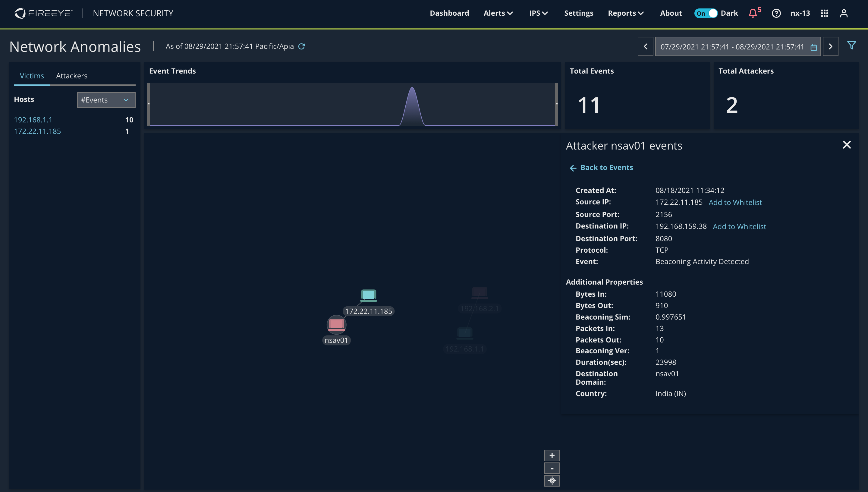
Task: Close the Attacker nsav01 events panel
Action: click(846, 145)
